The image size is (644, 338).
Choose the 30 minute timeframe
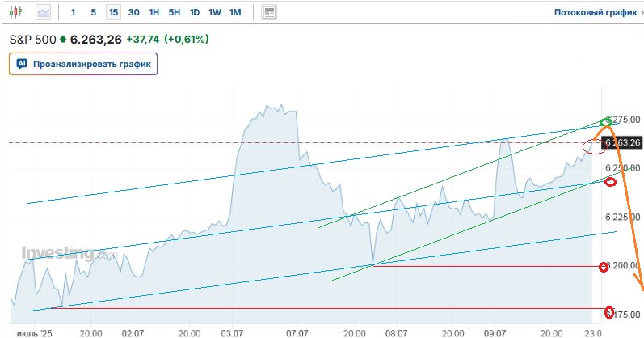(133, 12)
